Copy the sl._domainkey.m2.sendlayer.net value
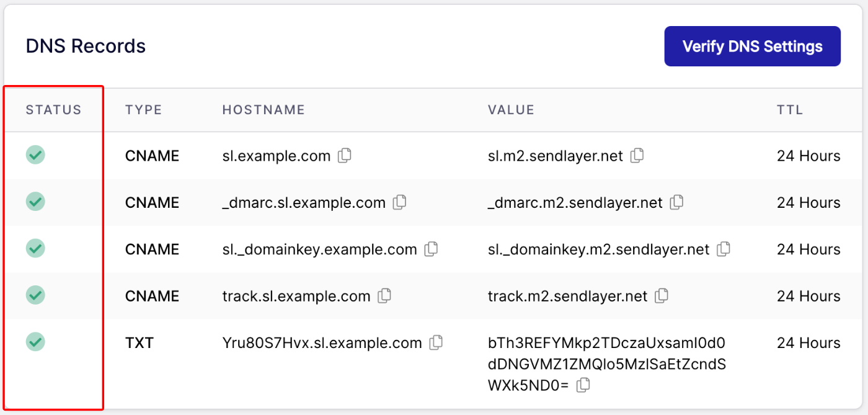Viewport: 868px width, 415px height. click(x=724, y=249)
